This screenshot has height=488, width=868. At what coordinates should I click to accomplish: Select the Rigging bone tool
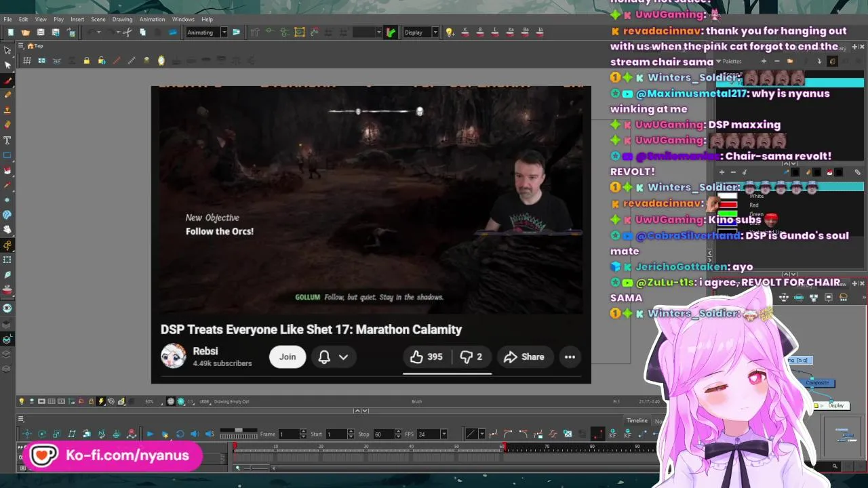point(7,245)
